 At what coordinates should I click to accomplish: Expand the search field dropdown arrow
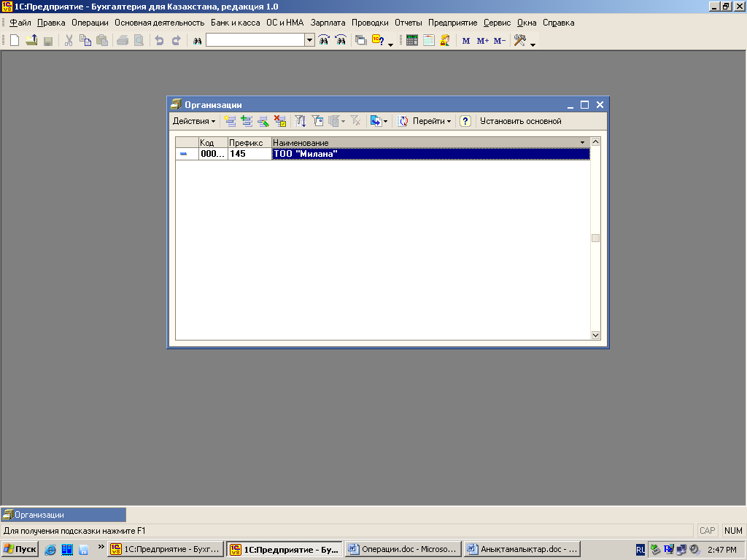click(x=309, y=41)
